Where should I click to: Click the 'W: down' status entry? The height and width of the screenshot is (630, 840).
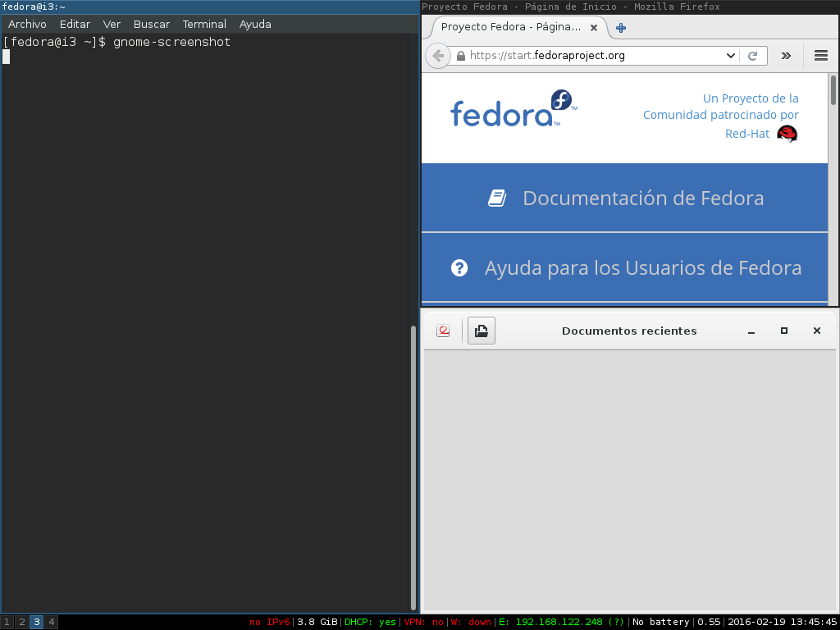coord(471,622)
